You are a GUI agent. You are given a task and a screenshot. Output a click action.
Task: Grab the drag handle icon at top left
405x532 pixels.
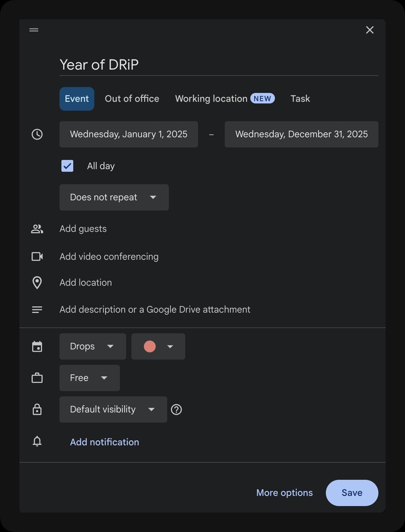(x=34, y=30)
